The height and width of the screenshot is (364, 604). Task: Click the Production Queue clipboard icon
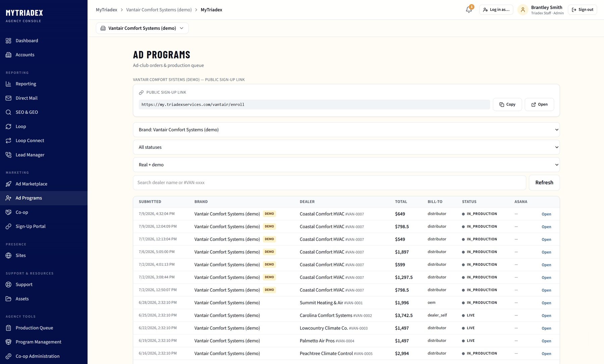[8, 328]
